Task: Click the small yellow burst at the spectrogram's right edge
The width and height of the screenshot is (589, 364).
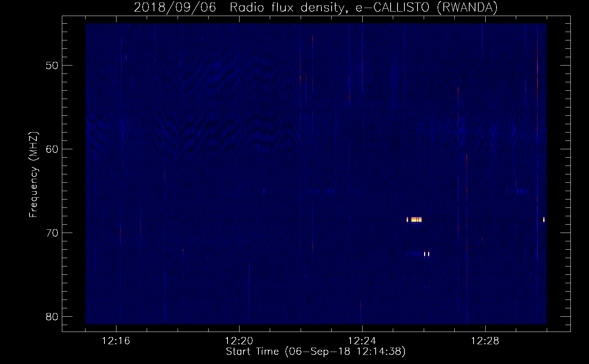Action: coord(544,219)
